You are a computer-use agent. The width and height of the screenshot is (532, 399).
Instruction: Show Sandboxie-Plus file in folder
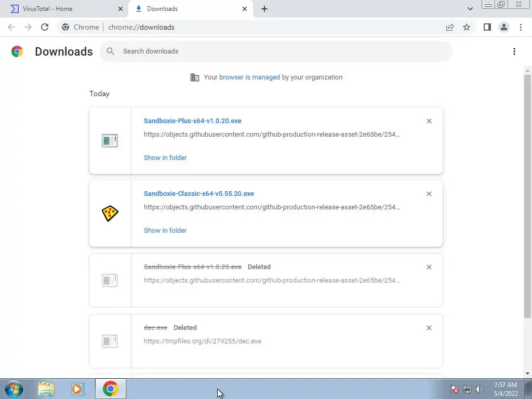[x=165, y=158]
